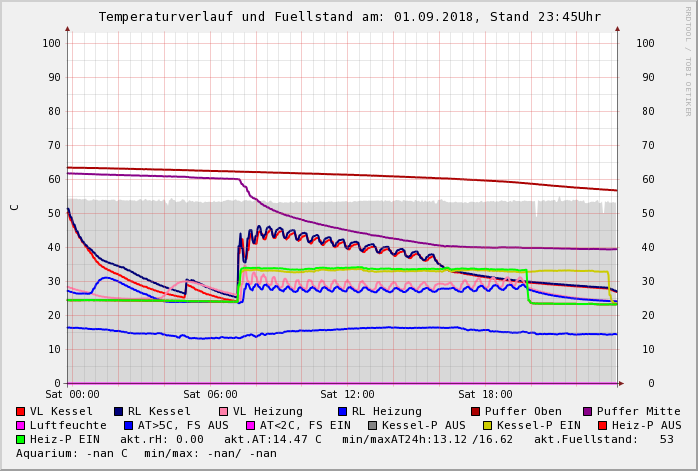Click the red VL Kessel legend swatch
Screen dimensions: 698x471
pos(20,411)
